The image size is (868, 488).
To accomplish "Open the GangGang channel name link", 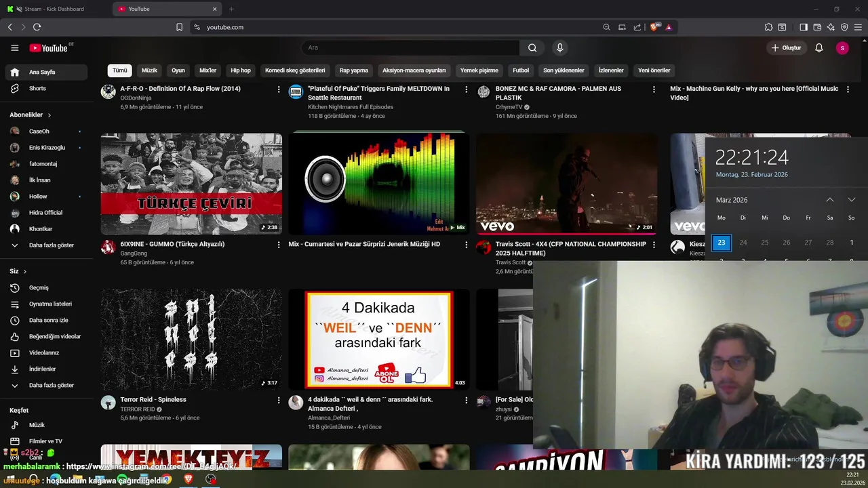I will [134, 253].
